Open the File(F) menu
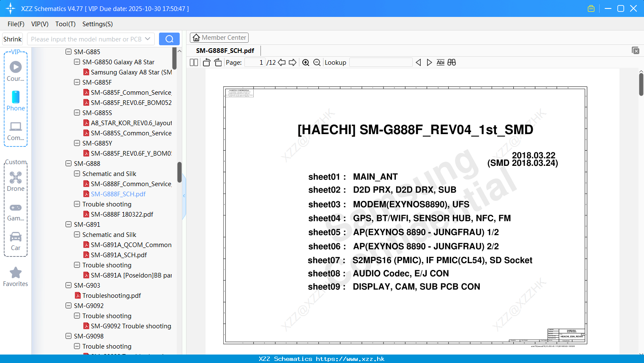The width and height of the screenshot is (644, 363). point(16,24)
